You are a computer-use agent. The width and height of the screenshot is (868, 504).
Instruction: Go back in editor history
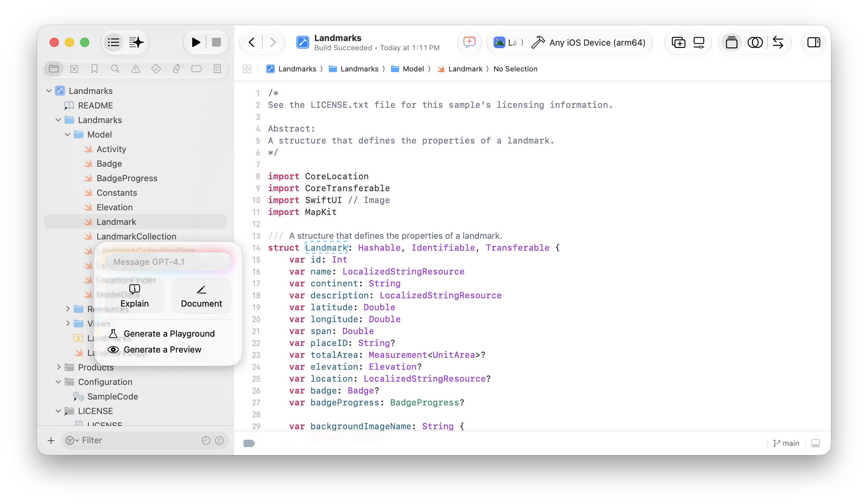point(252,42)
